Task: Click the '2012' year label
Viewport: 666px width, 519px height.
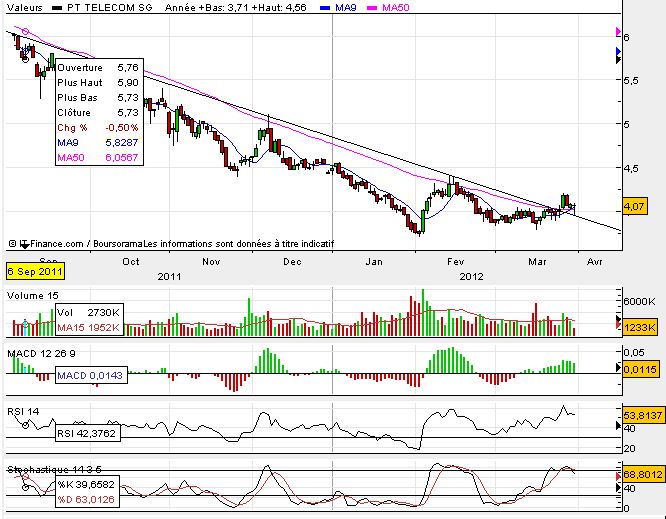Action: 471,276
